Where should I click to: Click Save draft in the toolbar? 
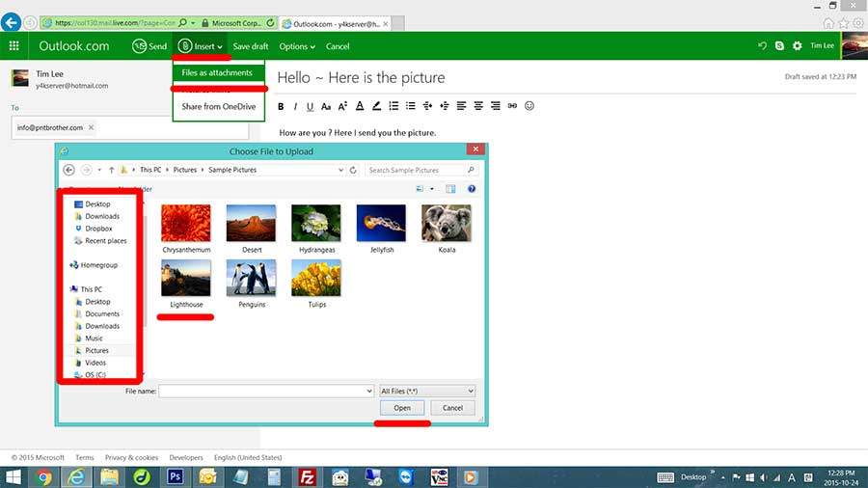250,46
